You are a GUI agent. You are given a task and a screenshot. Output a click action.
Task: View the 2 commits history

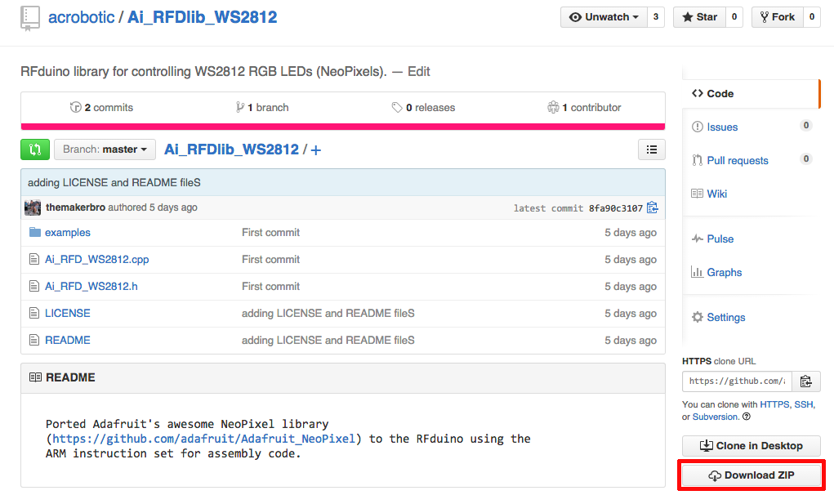click(101, 107)
